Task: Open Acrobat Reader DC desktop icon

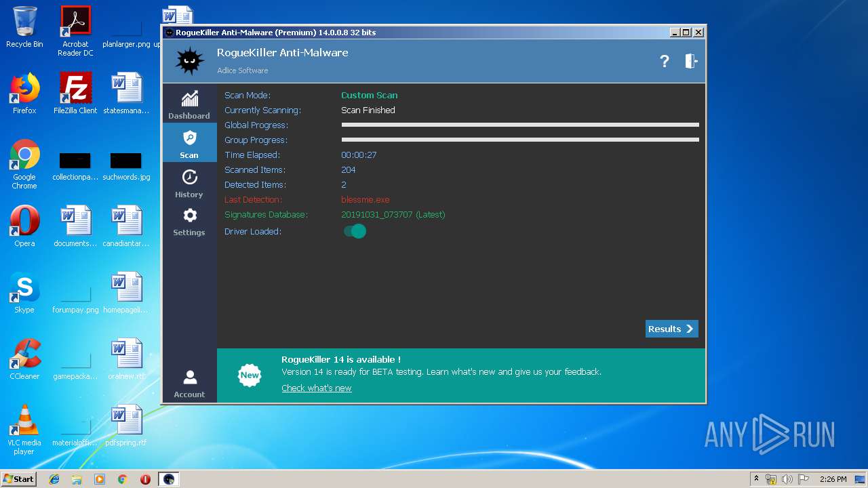Action: coord(75,31)
